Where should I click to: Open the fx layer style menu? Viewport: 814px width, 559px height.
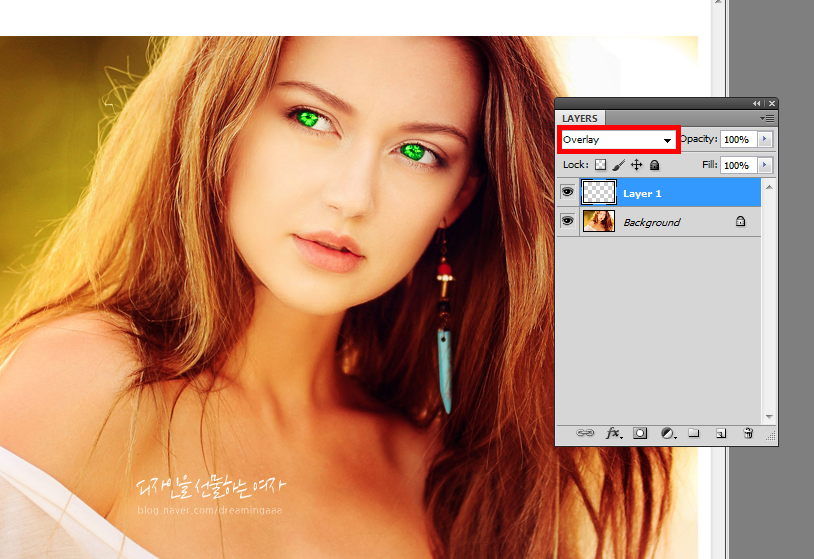[614, 433]
